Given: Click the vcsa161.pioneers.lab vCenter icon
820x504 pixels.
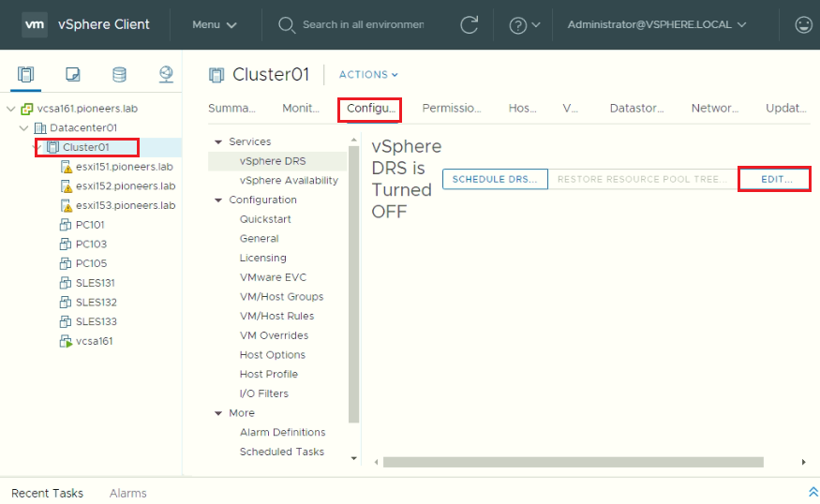Looking at the screenshot, I should [26, 109].
